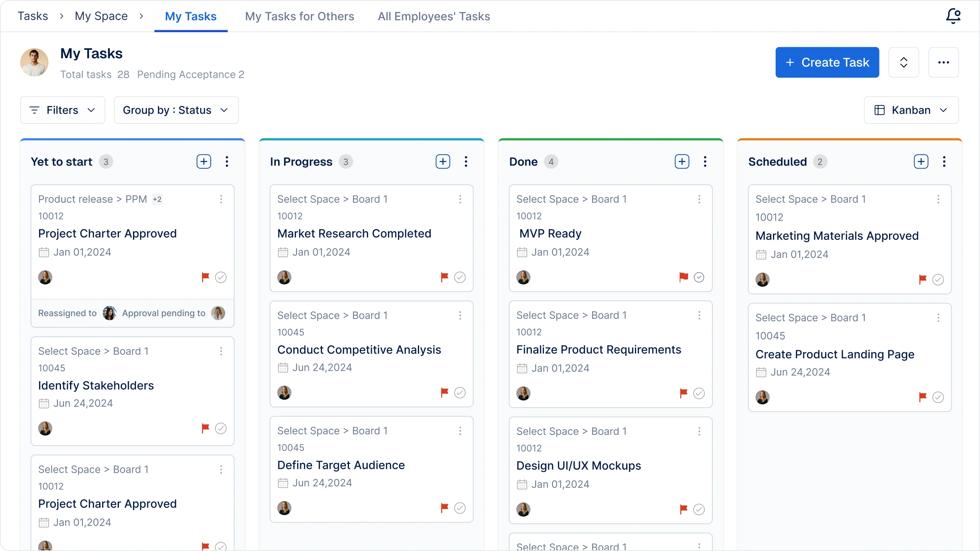This screenshot has width=980, height=551.
Task: Open Done column options menu
Action: [705, 162]
